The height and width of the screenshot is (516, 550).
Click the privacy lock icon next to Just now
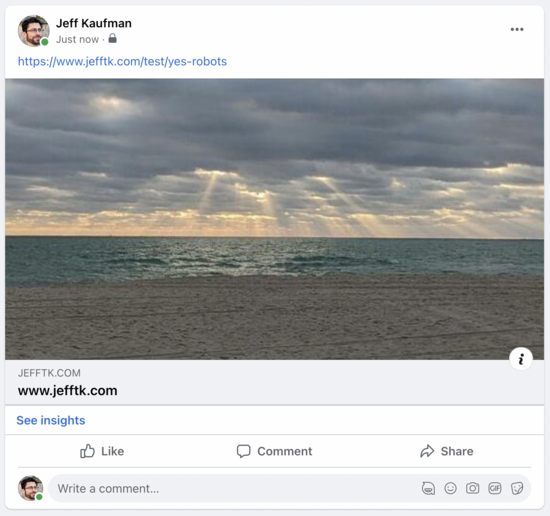click(x=112, y=38)
